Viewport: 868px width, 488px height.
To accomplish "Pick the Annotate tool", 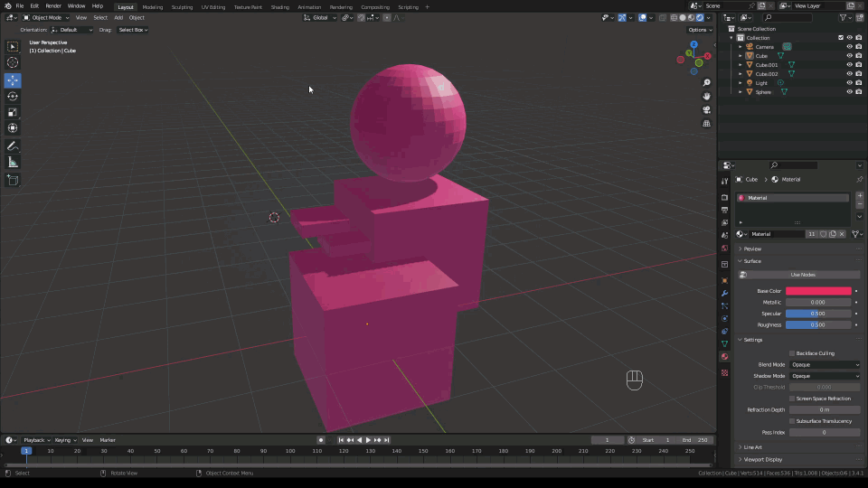I will pyautogui.click(x=13, y=145).
